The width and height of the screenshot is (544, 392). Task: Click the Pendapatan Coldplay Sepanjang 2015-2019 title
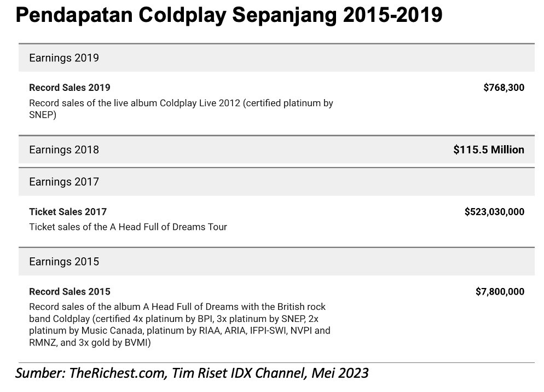coord(229,16)
